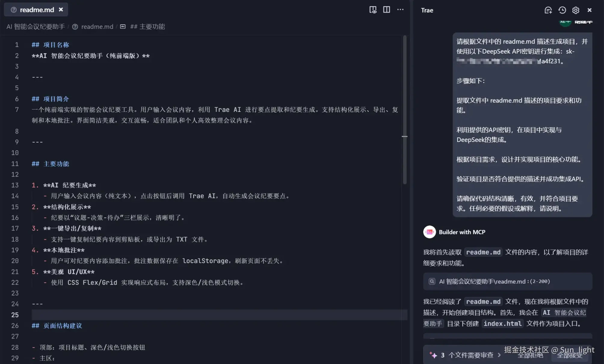The image size is (604, 364).
Task: Click the magnifier icon on the readme.md reference
Action: [x=432, y=281]
